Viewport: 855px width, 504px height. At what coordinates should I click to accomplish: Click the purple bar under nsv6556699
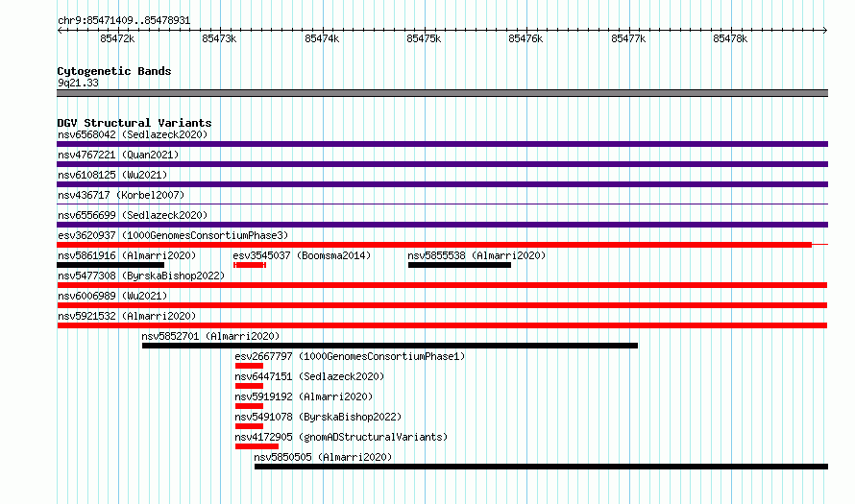[x=442, y=225]
